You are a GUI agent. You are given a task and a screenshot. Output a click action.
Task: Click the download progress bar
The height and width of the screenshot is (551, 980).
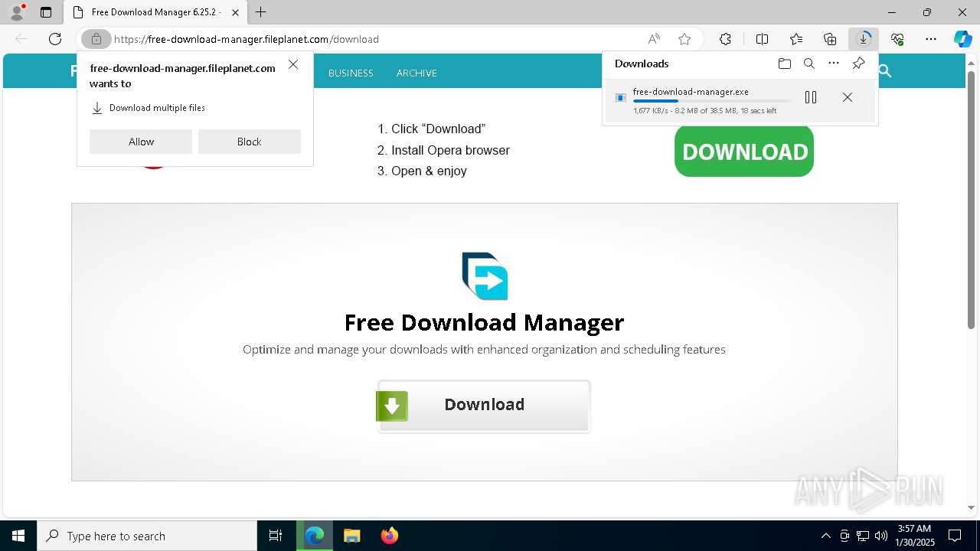[x=712, y=101]
